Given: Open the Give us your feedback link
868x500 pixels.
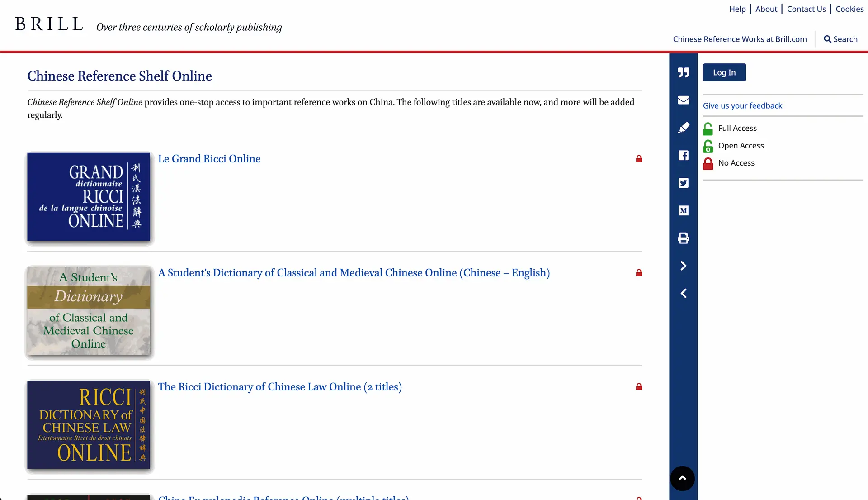Looking at the screenshot, I should point(742,105).
